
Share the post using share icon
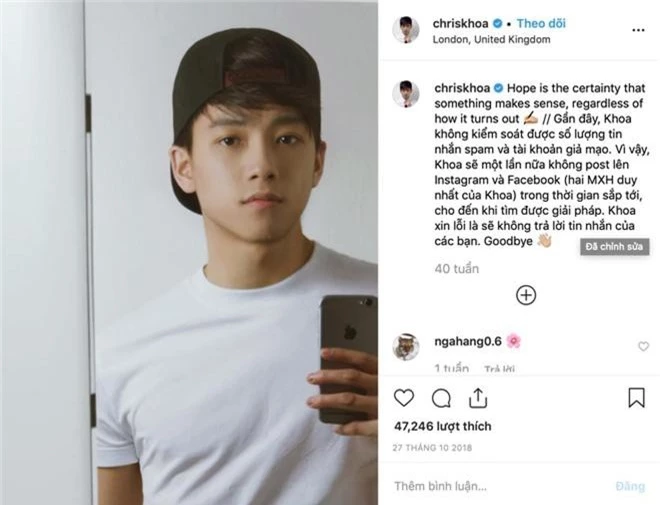[x=477, y=398]
